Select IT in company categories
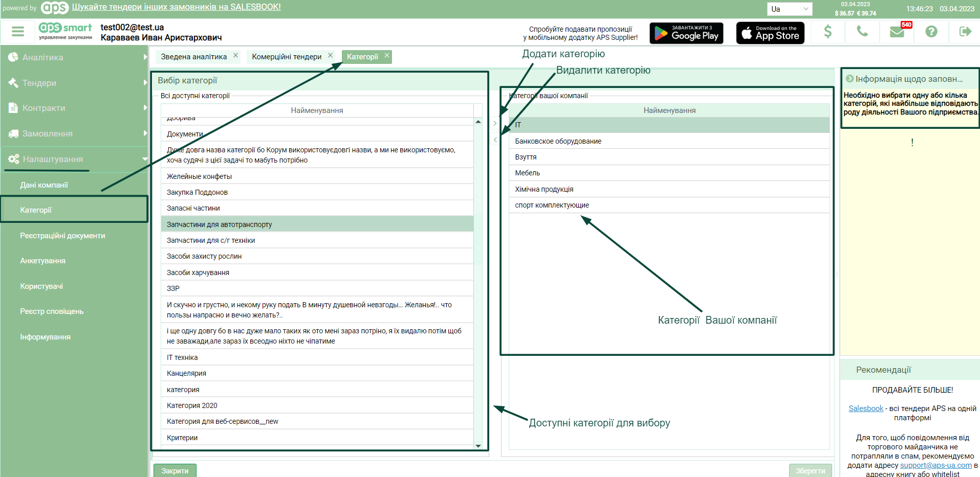The height and width of the screenshot is (477, 980). tap(669, 125)
